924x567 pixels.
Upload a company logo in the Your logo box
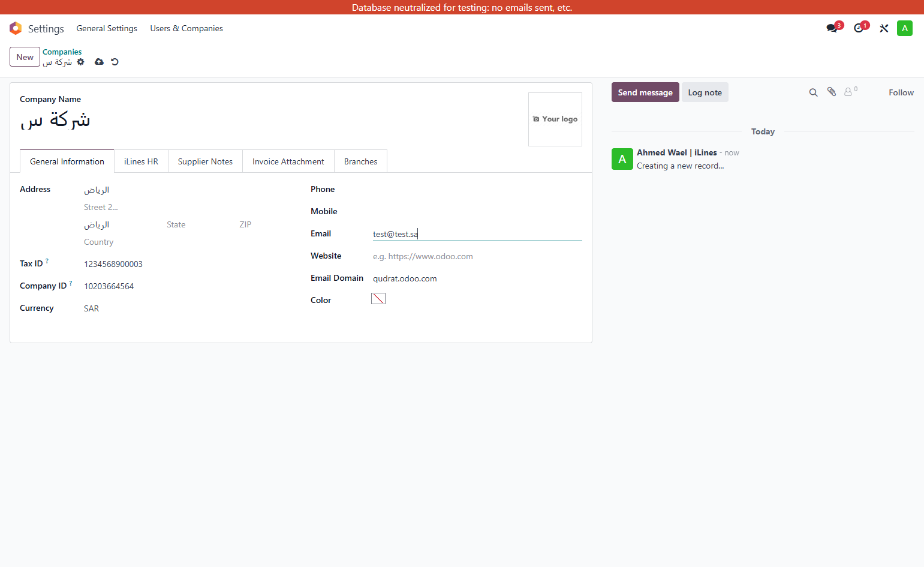(555, 119)
